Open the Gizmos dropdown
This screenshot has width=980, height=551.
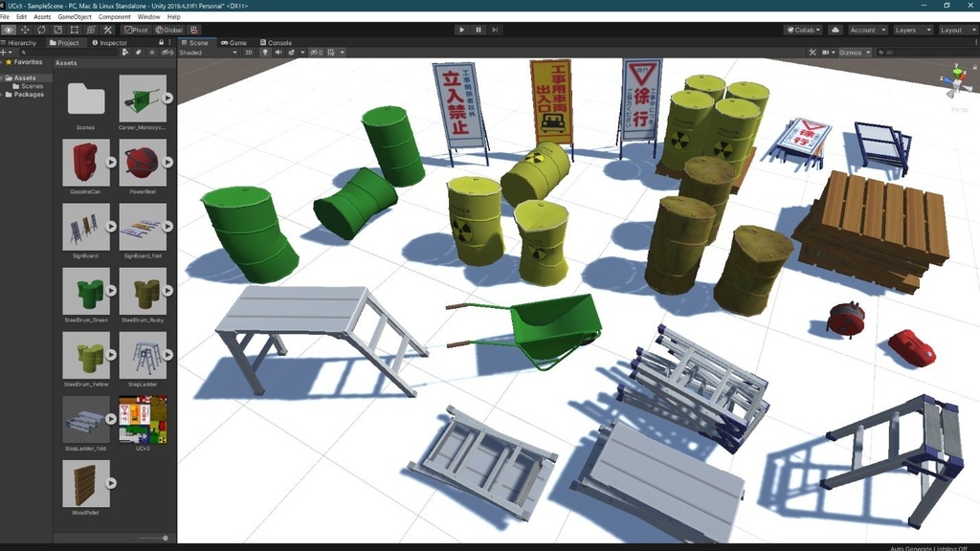pos(855,53)
